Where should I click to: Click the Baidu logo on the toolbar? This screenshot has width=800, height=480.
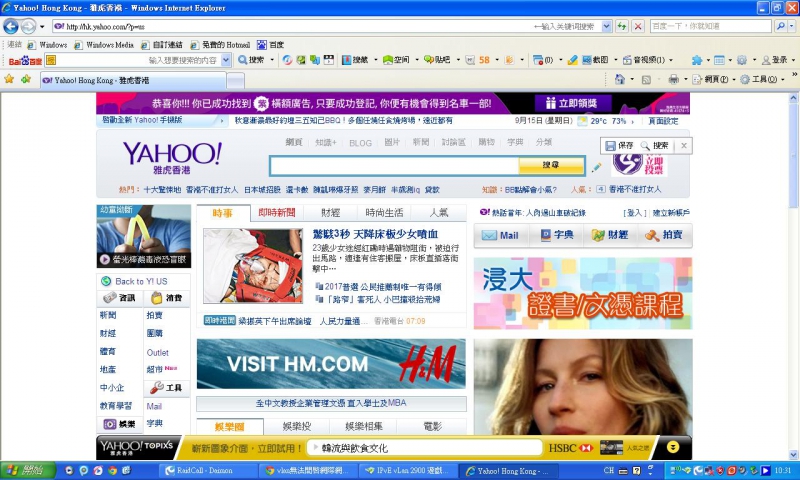coord(24,61)
